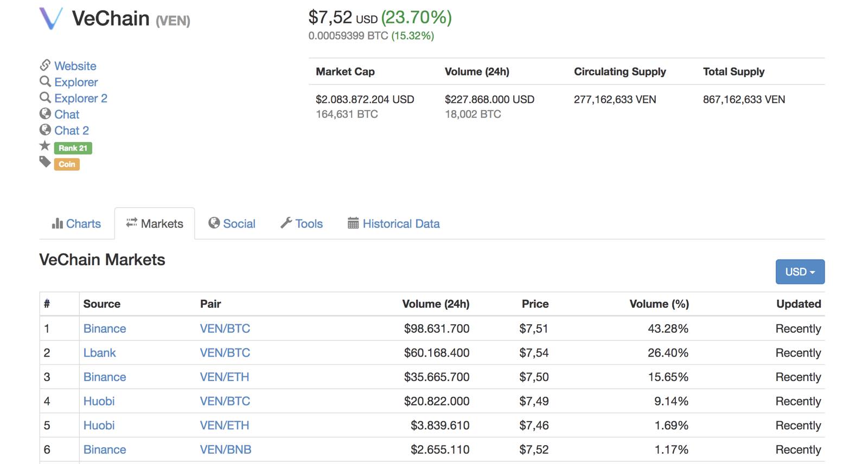Image resolution: width=868 pixels, height=464 pixels.
Task: Open VEN/BTC pair in row 4
Action: pos(225,401)
